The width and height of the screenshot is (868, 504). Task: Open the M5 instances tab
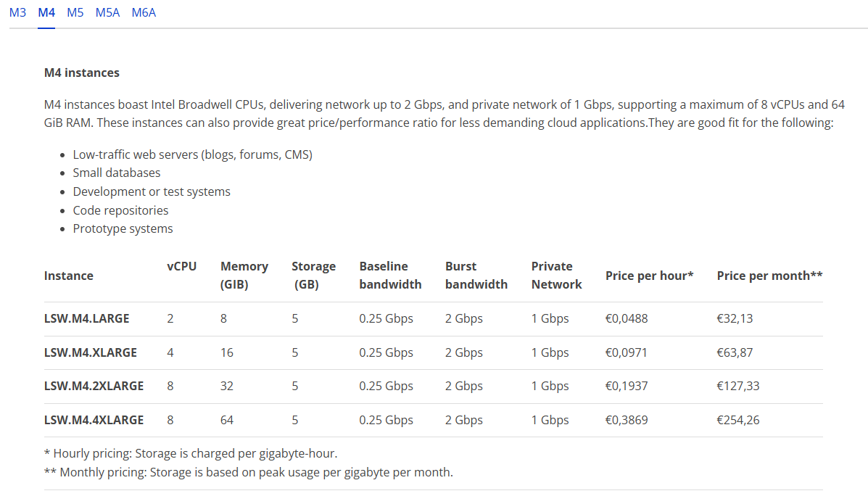(75, 13)
